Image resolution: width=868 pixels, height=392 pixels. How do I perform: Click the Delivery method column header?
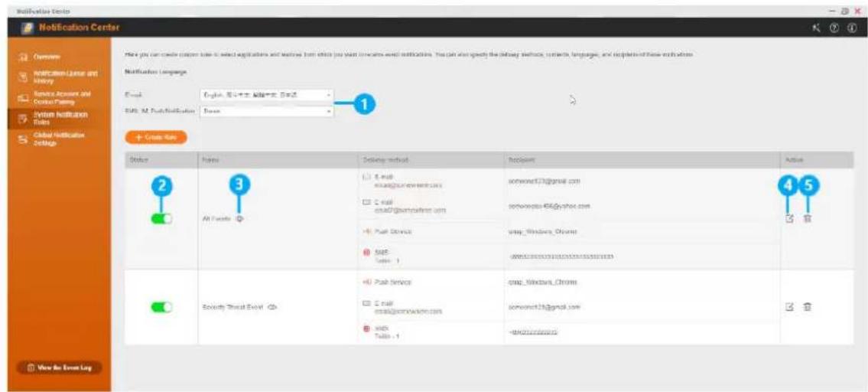pyautogui.click(x=431, y=160)
